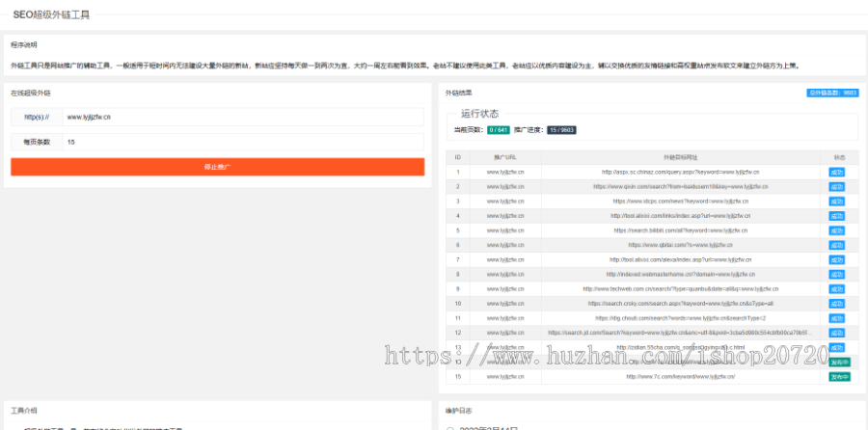The image size is (868, 430).
Task: Click the search.crsky.com URL cell
Action: click(x=680, y=304)
